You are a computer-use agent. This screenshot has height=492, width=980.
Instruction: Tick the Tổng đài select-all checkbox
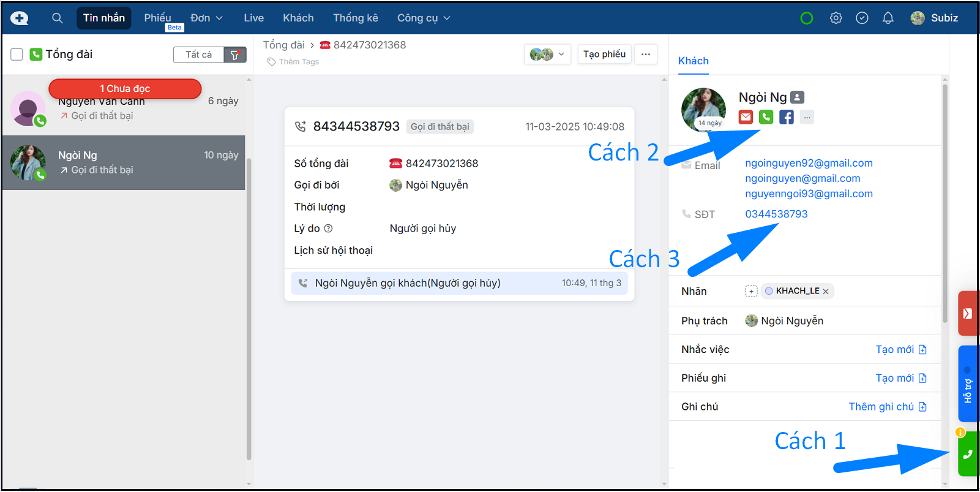point(17,55)
